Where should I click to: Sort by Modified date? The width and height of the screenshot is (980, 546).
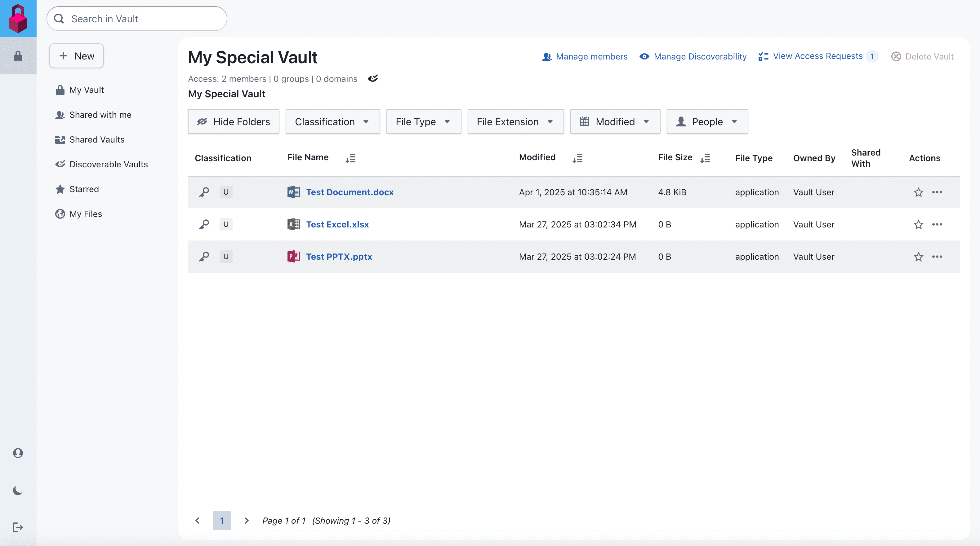click(577, 158)
